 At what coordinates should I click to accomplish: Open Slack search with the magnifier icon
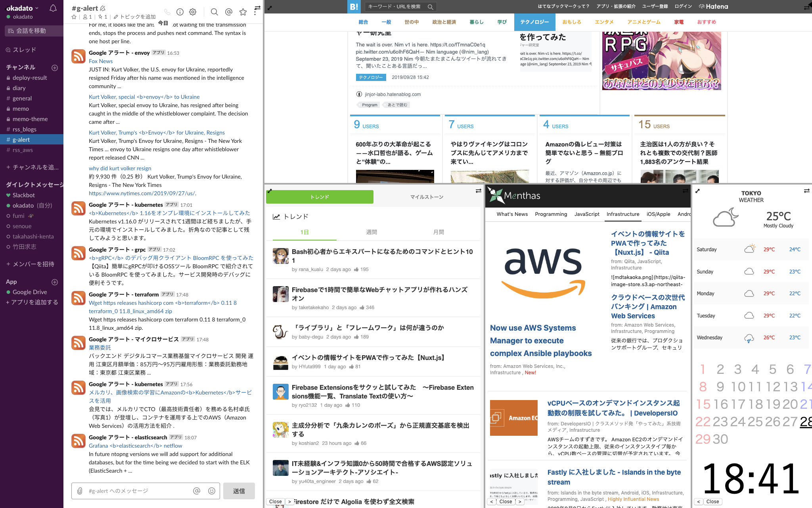(214, 12)
